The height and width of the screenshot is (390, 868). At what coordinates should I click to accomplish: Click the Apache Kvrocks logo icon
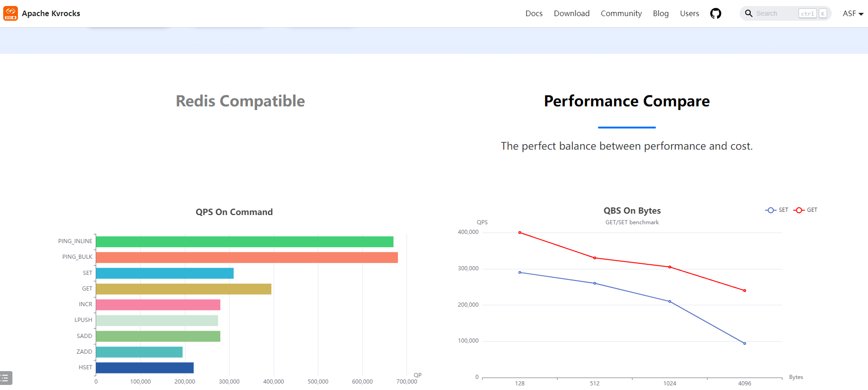point(11,13)
